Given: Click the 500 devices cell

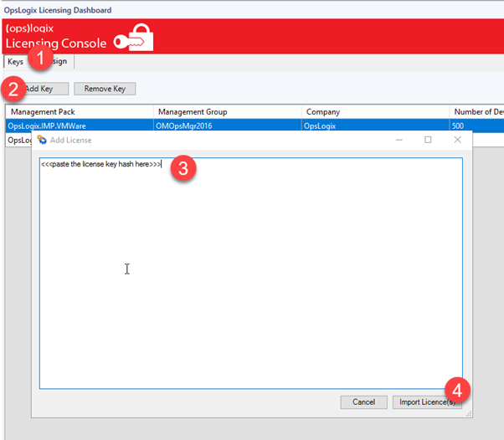Looking at the screenshot, I should coord(477,125).
